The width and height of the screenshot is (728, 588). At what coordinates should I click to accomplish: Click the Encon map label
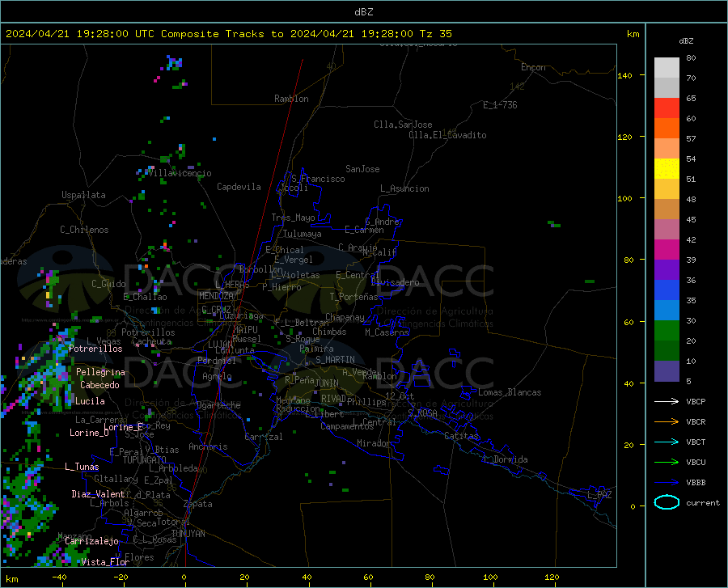(x=533, y=67)
